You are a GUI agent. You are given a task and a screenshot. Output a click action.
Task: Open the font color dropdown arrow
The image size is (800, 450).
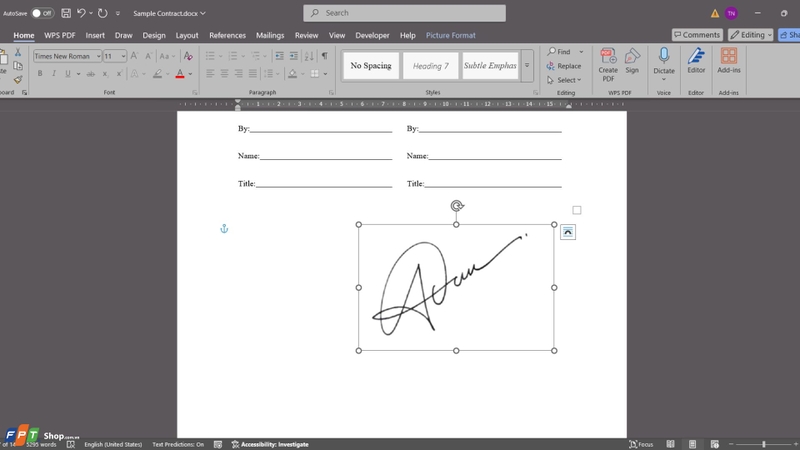coord(190,74)
